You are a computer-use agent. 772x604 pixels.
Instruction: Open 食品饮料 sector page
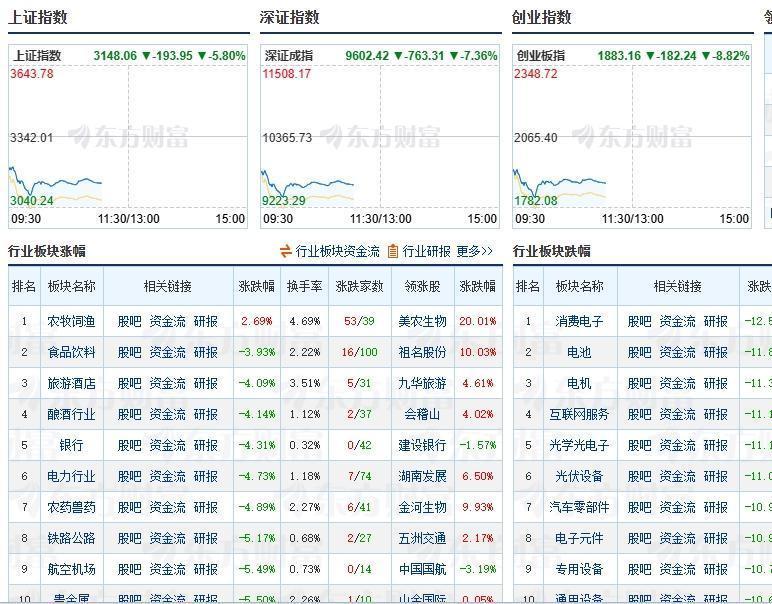click(x=71, y=352)
